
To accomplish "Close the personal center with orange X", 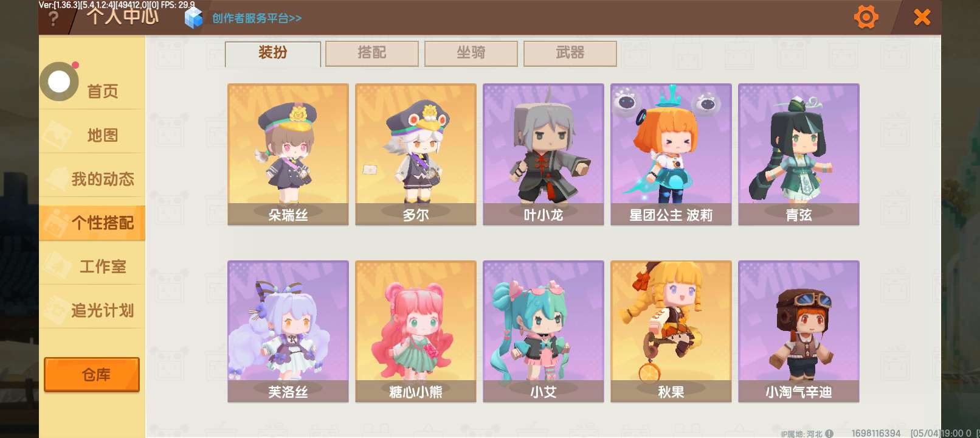I will 922,17.
